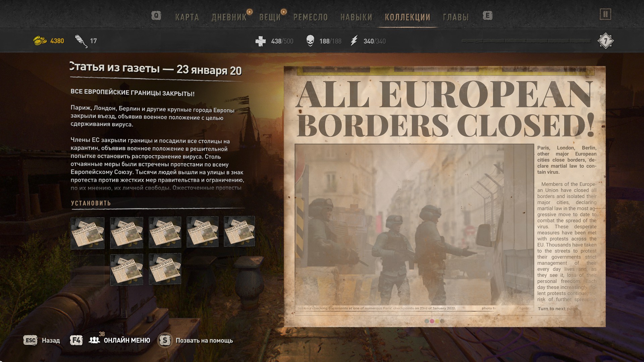Open the Карта tab
This screenshot has height=362, width=644.
pyautogui.click(x=187, y=17)
